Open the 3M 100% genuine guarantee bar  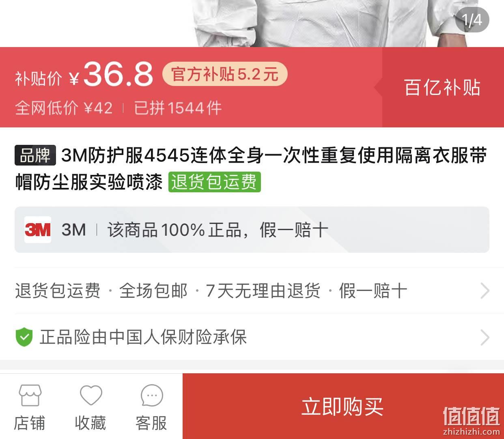[x=252, y=230]
